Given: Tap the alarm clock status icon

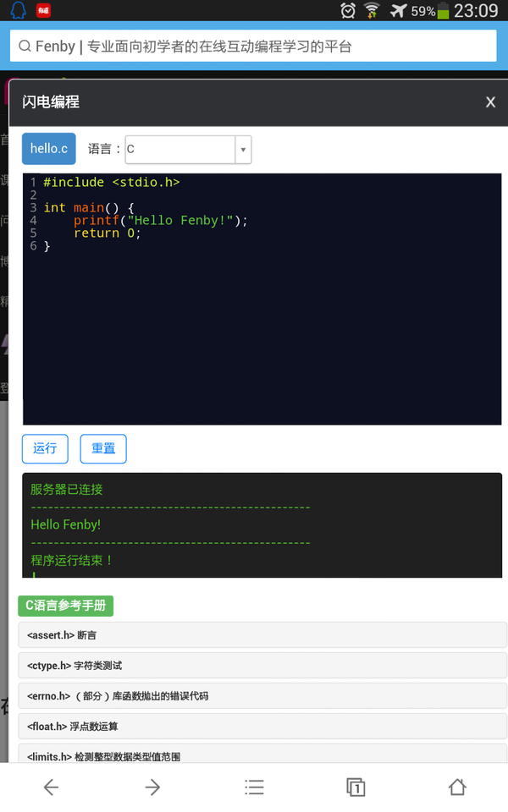Looking at the screenshot, I should pyautogui.click(x=348, y=10).
